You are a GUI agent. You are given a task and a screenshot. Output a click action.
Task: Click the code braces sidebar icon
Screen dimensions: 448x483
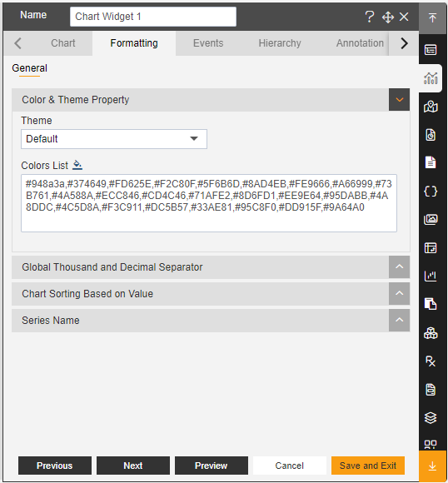coord(431,192)
